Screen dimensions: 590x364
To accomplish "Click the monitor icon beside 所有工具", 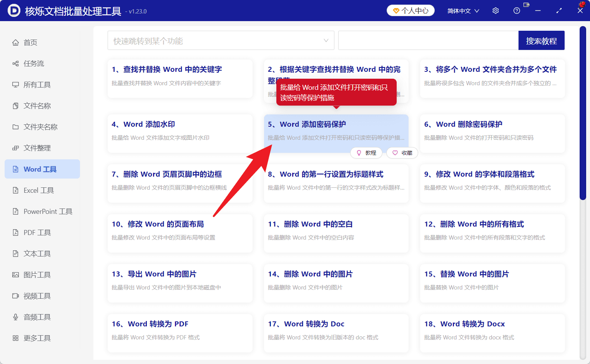I will [15, 85].
